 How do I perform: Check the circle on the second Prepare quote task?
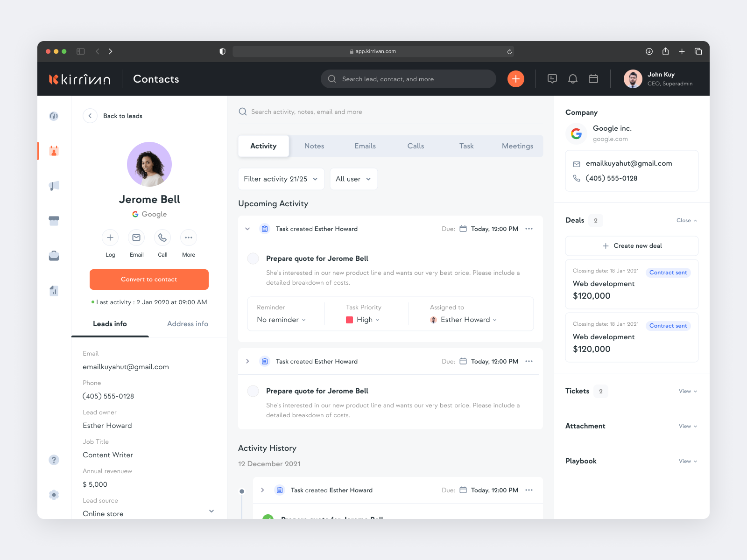(253, 391)
